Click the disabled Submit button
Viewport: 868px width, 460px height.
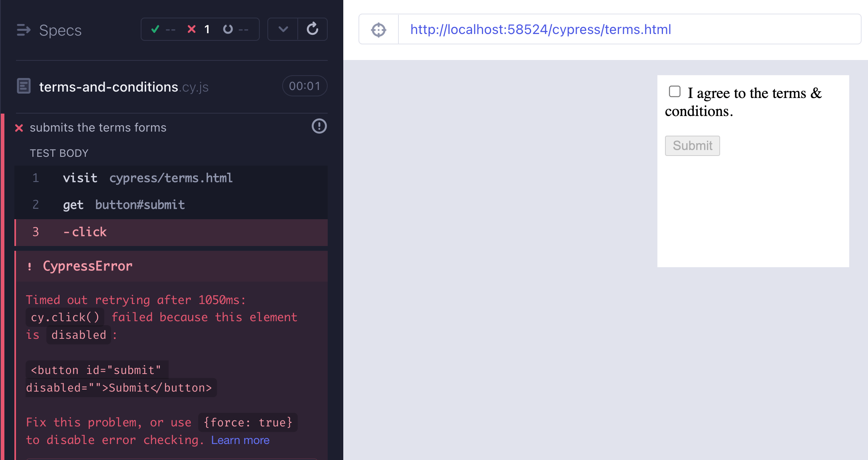coord(692,146)
